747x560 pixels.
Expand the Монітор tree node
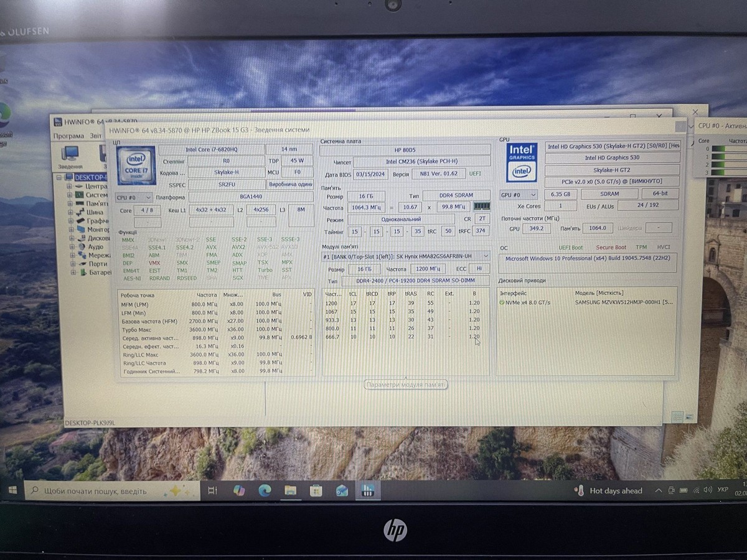click(x=70, y=230)
